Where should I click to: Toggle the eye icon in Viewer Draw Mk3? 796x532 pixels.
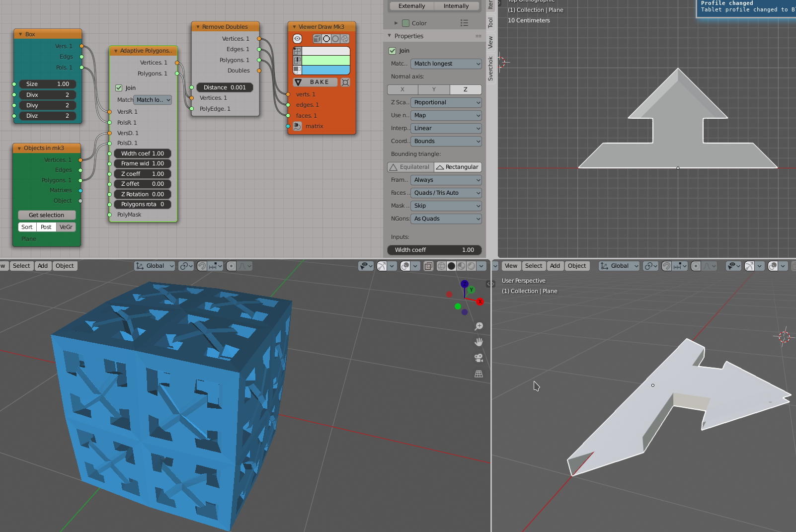pos(297,39)
